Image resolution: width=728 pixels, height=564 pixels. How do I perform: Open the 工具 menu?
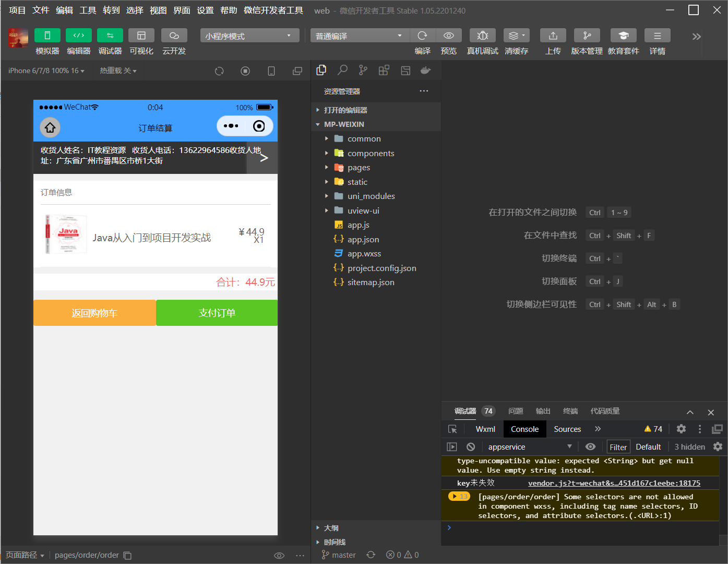88,10
